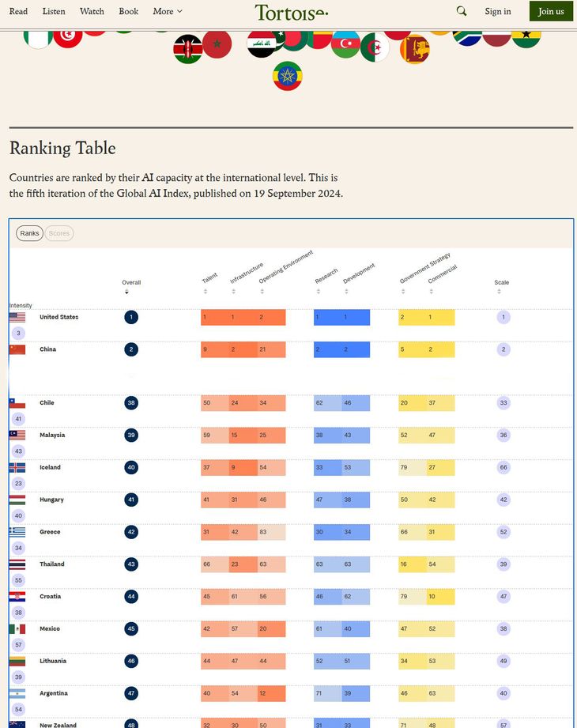Toggle sorting on the Research column
Viewport: 577px width, 728px height.
pyautogui.click(x=318, y=291)
